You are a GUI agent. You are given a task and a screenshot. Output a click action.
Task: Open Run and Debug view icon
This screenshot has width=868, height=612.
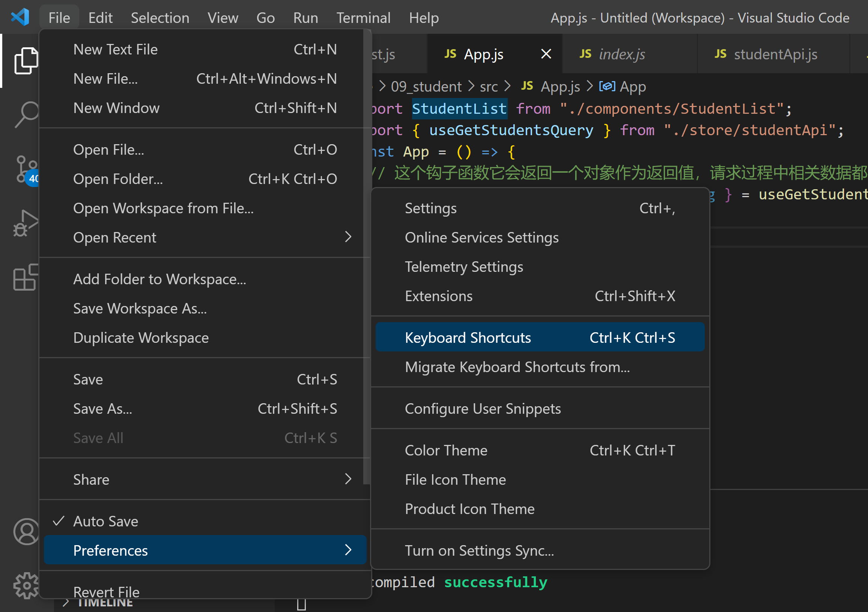(25, 223)
